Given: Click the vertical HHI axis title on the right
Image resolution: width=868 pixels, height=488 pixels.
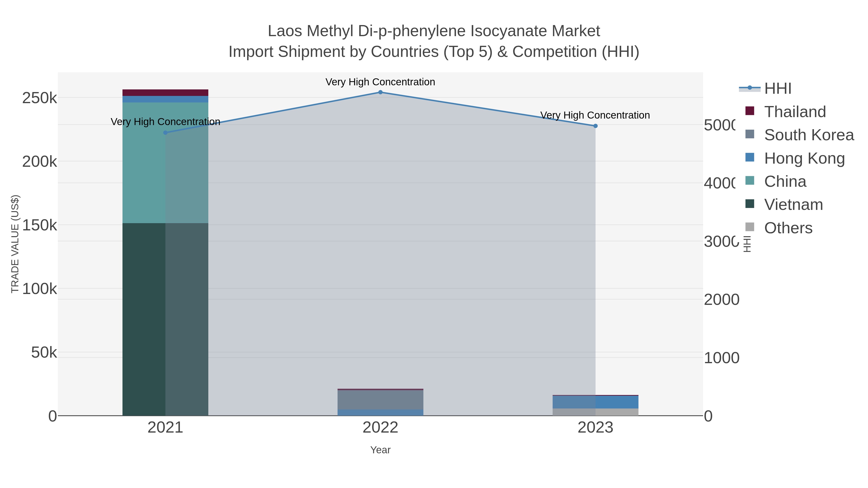Looking at the screenshot, I should coord(747,244).
